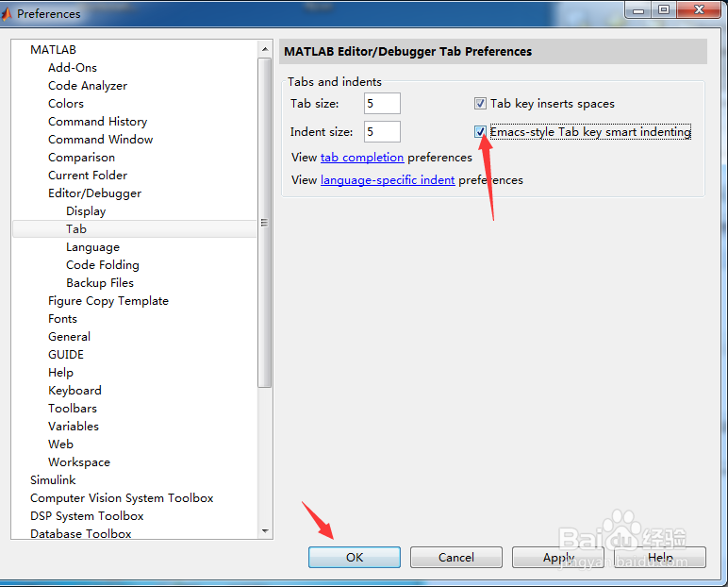Select Command History preferences

point(97,122)
